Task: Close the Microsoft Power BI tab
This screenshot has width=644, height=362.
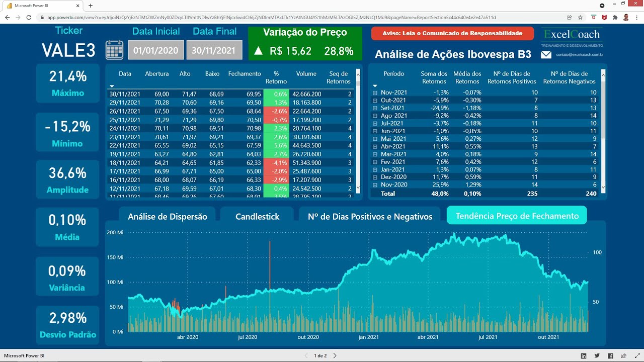Action: pos(77,6)
